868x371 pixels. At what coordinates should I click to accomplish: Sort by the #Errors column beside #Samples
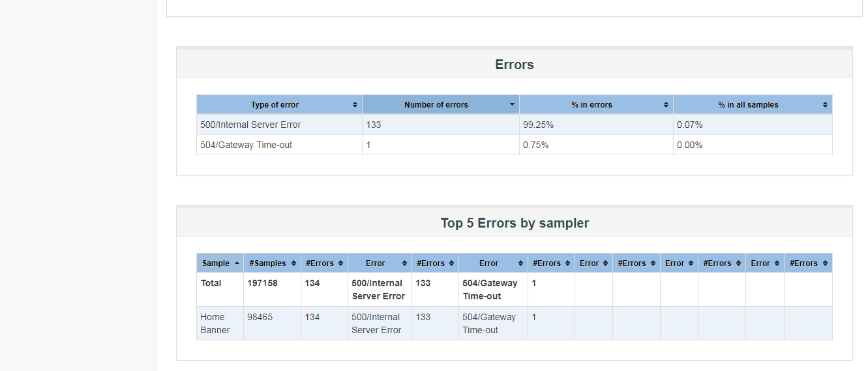(324, 263)
